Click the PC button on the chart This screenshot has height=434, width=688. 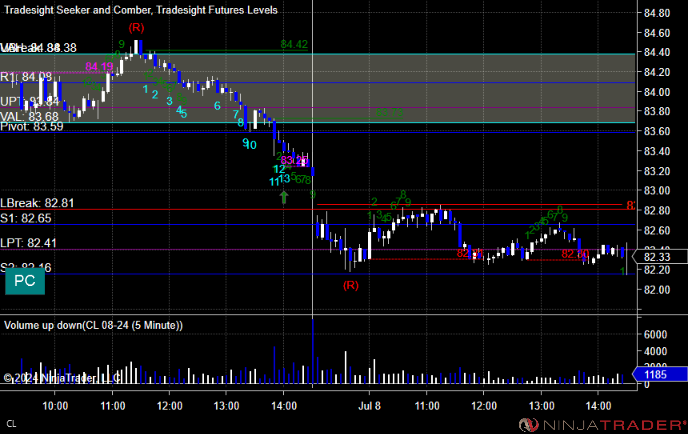tap(25, 281)
